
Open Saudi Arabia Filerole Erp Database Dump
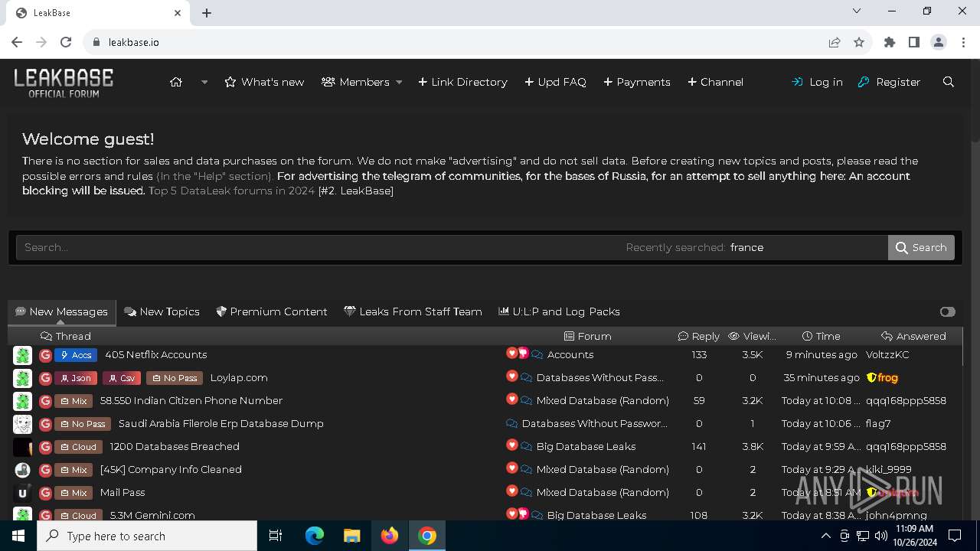(221, 423)
